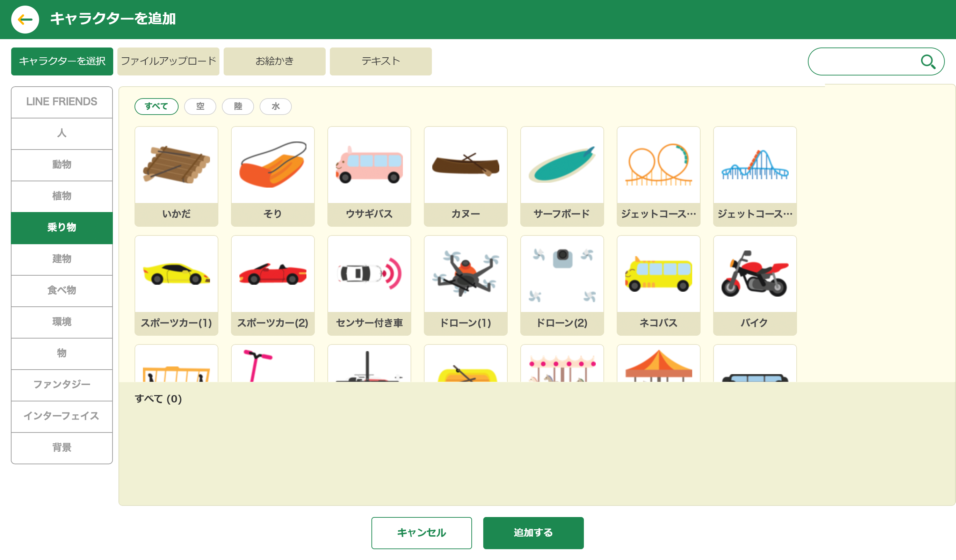The width and height of the screenshot is (956, 560).
Task: Click the 追加する button
Action: [x=533, y=533]
